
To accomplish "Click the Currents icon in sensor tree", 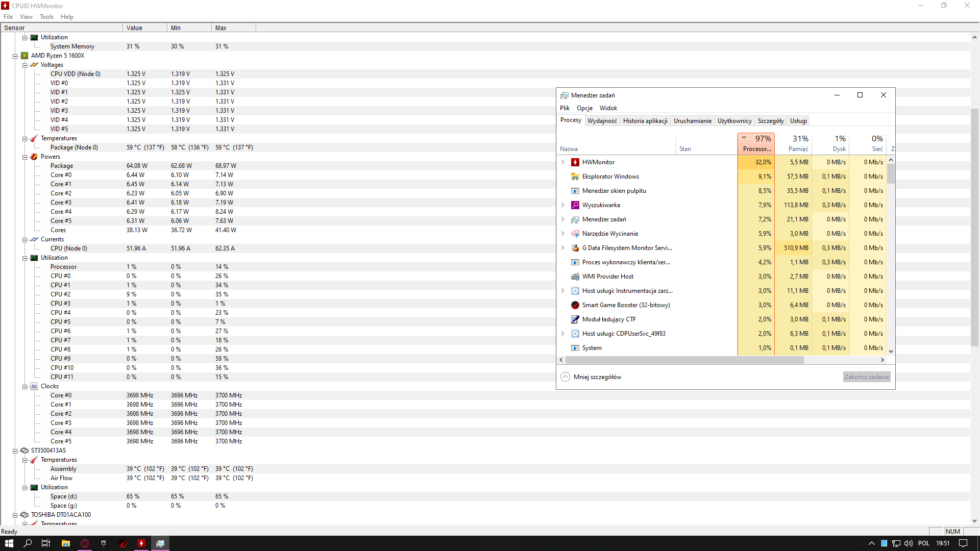I will click(34, 239).
